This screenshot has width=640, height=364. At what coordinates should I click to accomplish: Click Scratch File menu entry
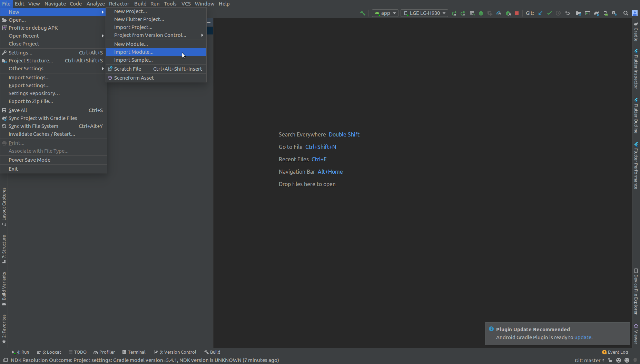tap(156, 69)
